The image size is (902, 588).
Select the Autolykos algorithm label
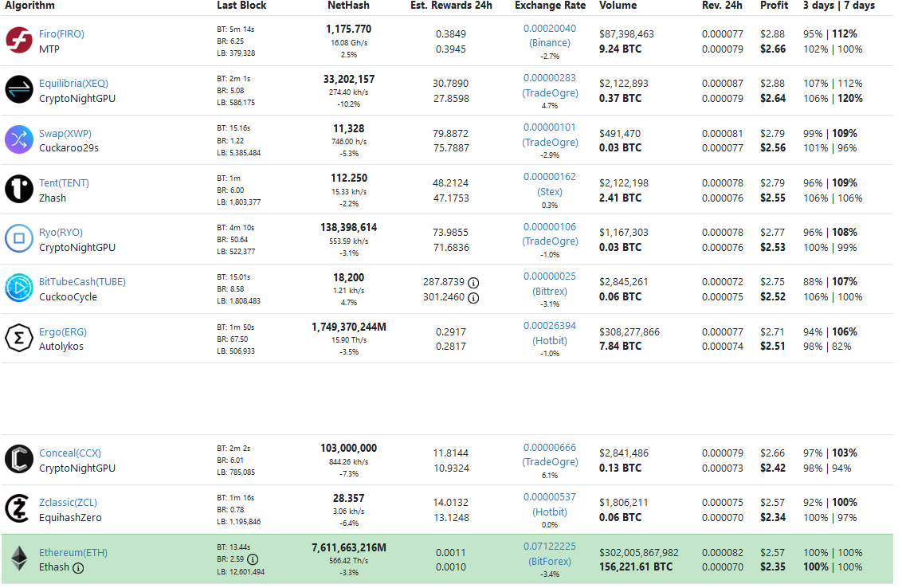[x=61, y=347]
